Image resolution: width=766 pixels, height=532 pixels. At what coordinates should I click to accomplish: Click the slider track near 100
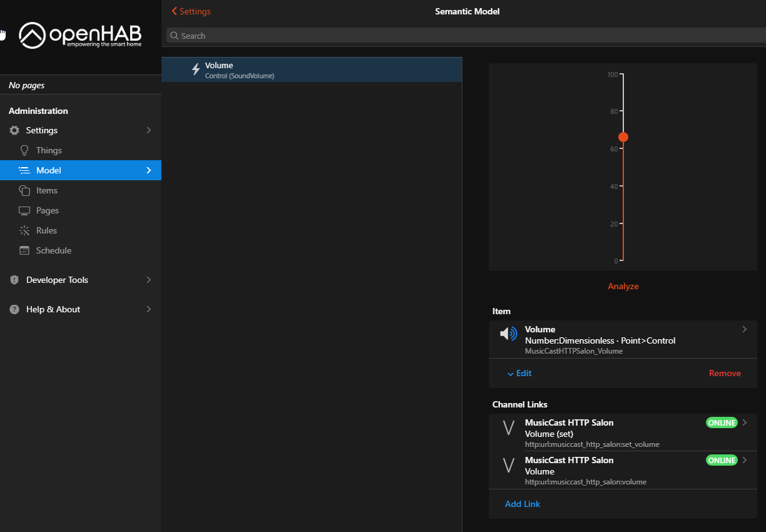(623, 75)
